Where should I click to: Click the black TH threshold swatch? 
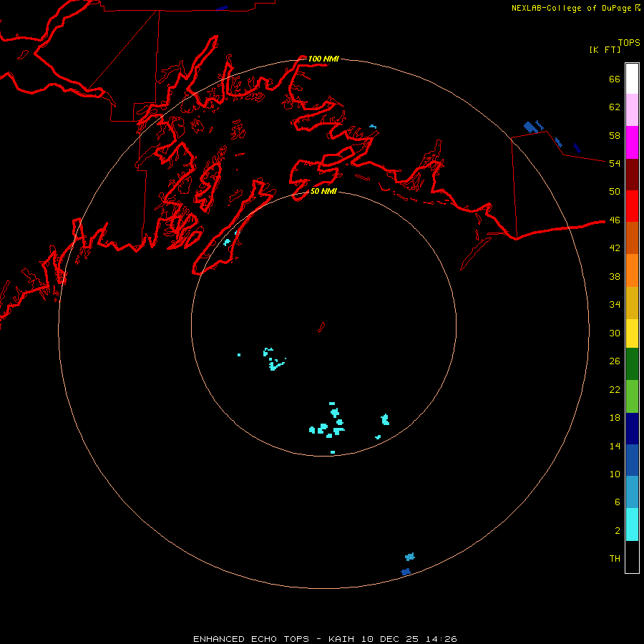pyautogui.click(x=632, y=557)
